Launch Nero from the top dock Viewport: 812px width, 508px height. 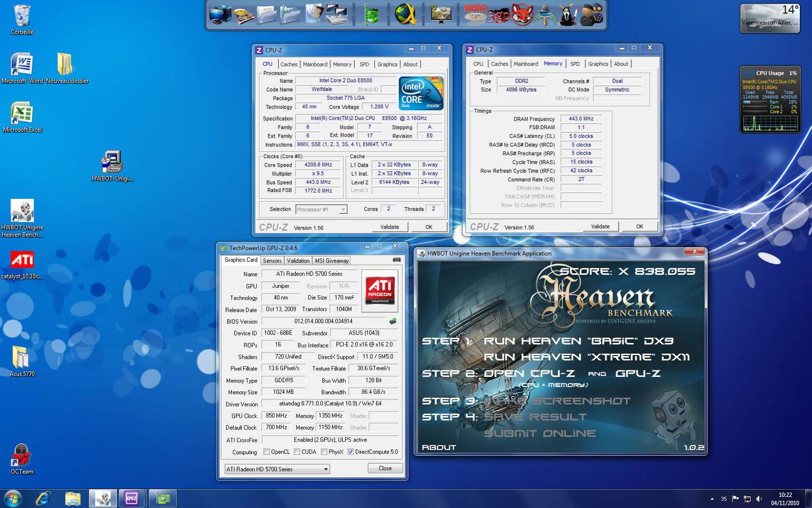point(475,14)
